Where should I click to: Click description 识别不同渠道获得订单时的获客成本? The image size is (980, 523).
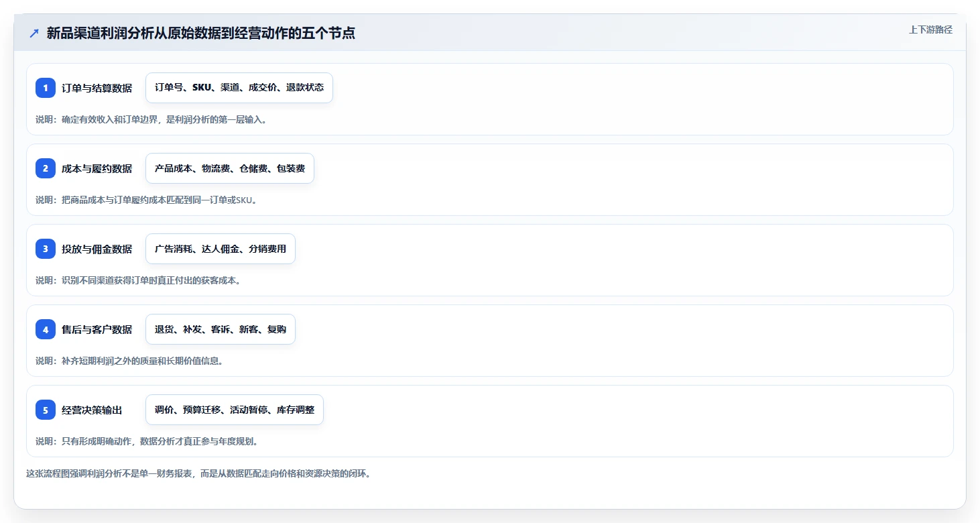138,280
